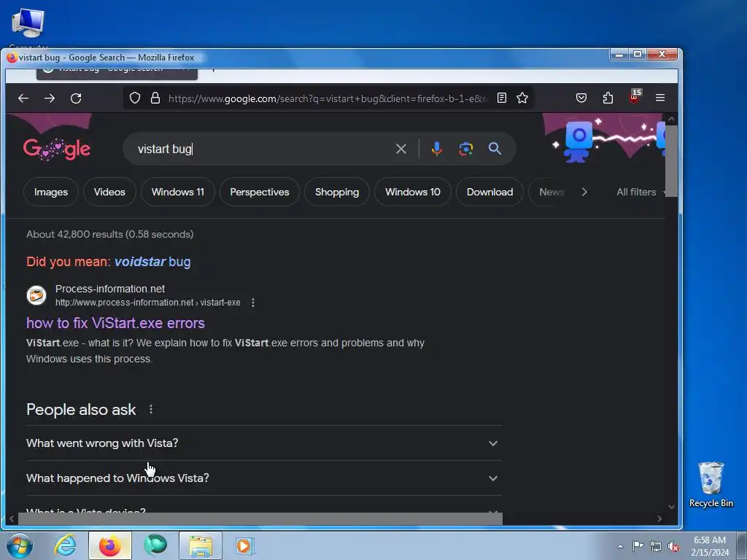Screen dimensions: 747x560
Task: Open People also ask three-dot options
Action: 151,409
